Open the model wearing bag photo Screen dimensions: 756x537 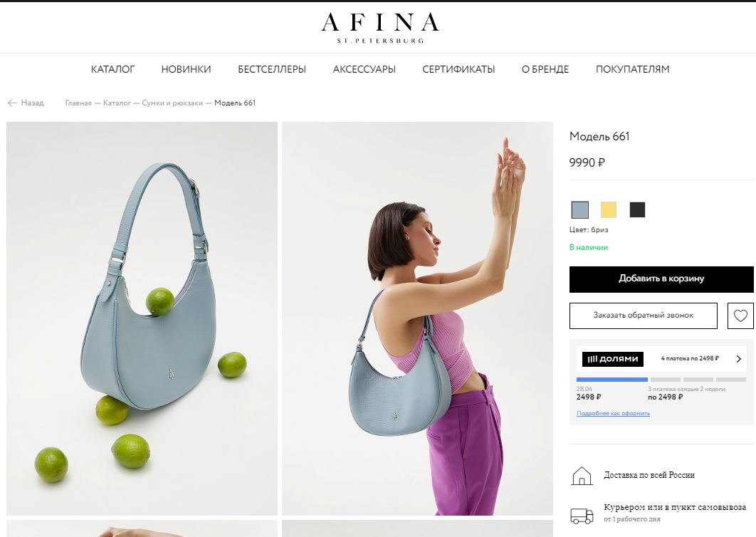tap(418, 318)
